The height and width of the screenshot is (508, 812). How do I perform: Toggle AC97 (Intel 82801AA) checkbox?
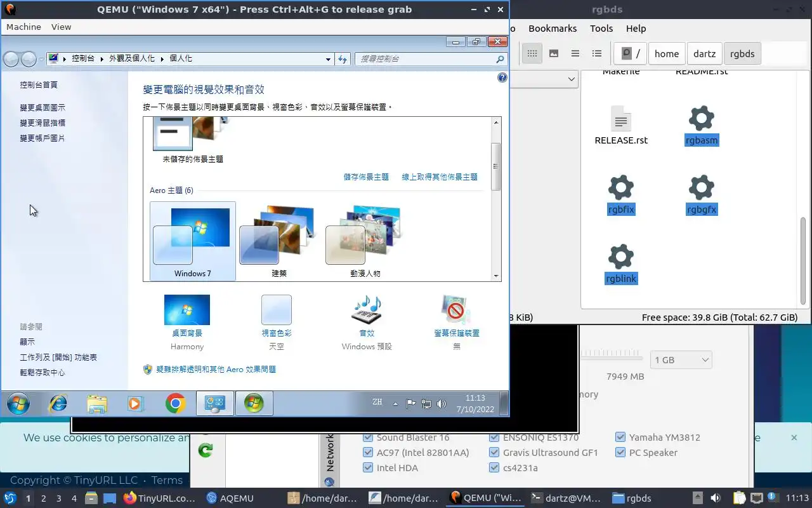(367, 453)
